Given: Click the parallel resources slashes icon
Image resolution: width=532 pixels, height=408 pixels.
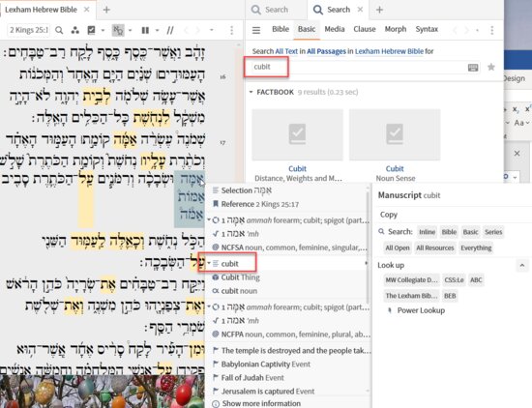Looking at the screenshot, I should pos(170,31).
